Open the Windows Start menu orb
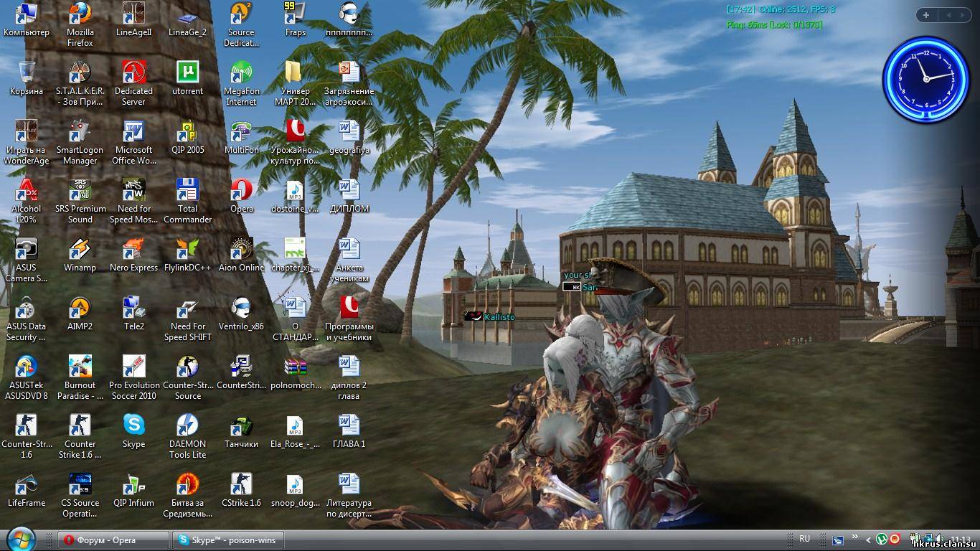The image size is (980, 551). 20,539
